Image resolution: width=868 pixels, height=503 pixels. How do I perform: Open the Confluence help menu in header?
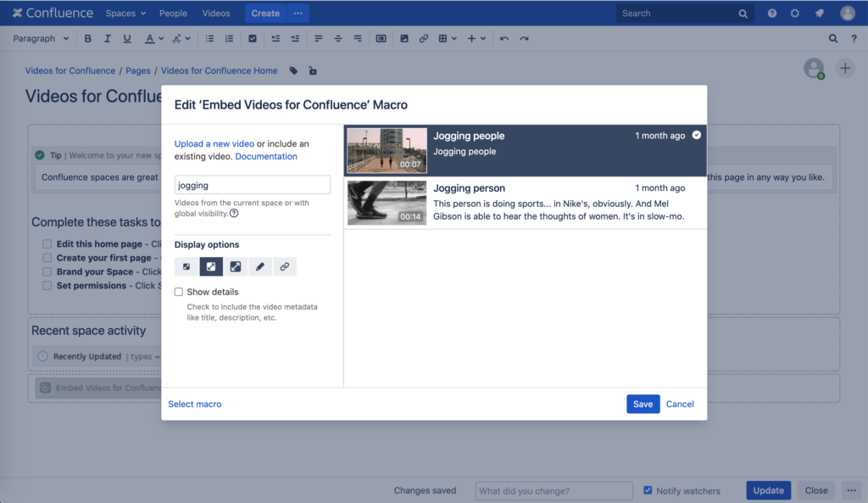[771, 14]
